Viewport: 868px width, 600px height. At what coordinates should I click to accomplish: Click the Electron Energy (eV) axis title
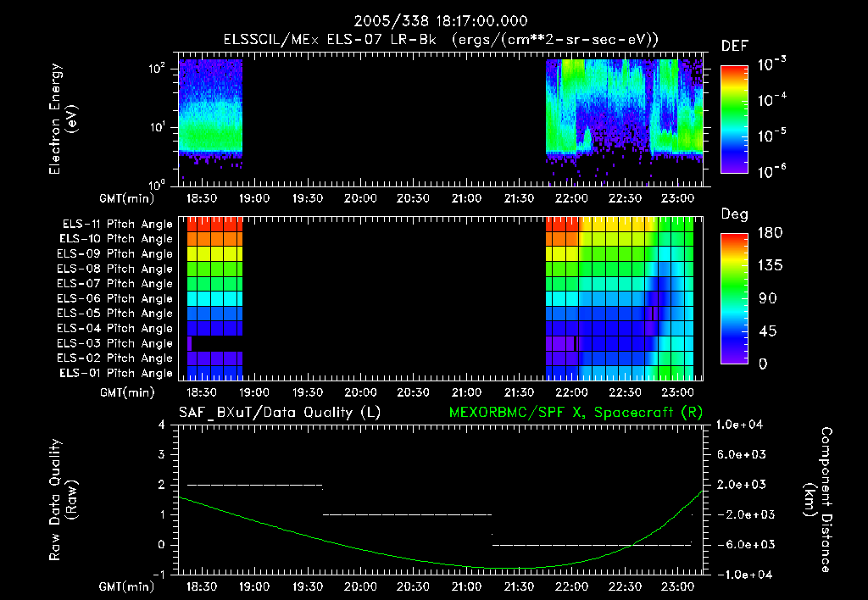[x=63, y=119]
